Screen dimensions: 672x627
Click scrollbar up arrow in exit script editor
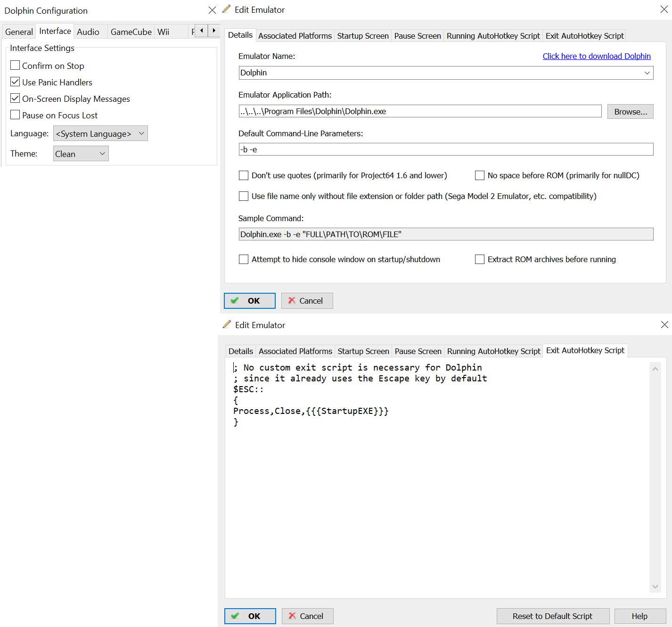pyautogui.click(x=655, y=369)
